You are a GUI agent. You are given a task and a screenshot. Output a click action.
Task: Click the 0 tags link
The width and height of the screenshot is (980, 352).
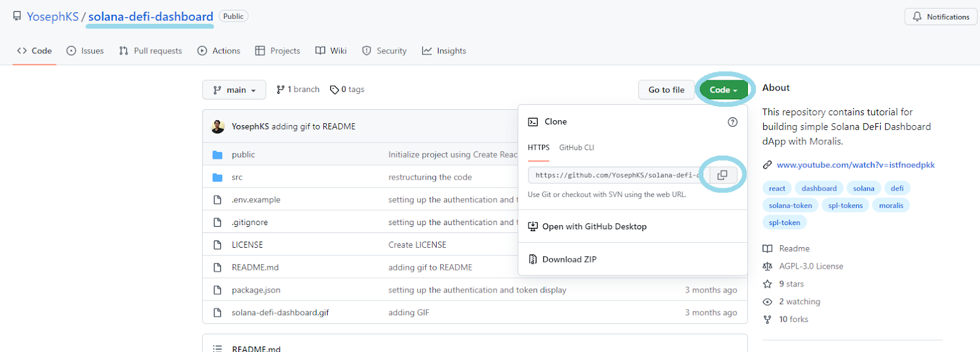click(347, 90)
